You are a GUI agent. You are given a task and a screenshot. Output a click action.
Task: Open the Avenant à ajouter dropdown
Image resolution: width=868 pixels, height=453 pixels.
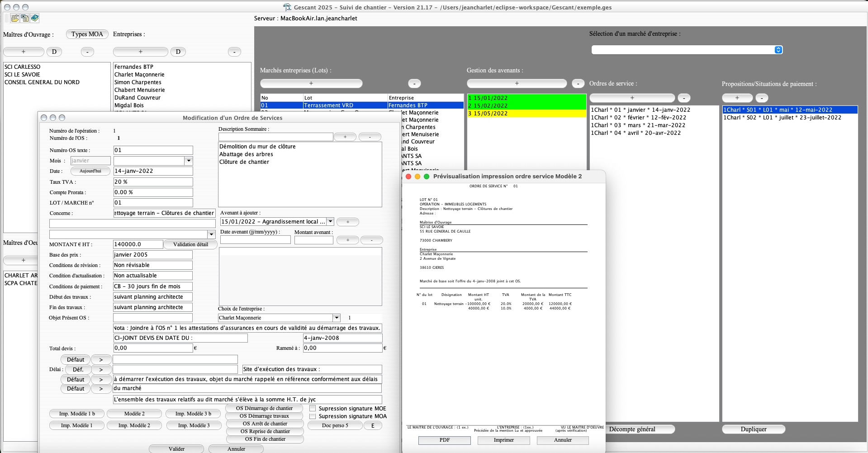click(x=330, y=222)
